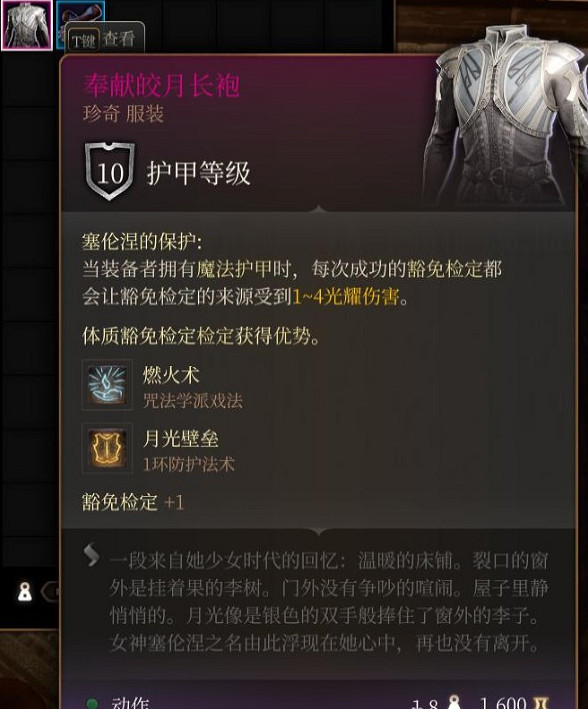
Task: Click the weight icon next to 1.8
Action: pos(453,702)
